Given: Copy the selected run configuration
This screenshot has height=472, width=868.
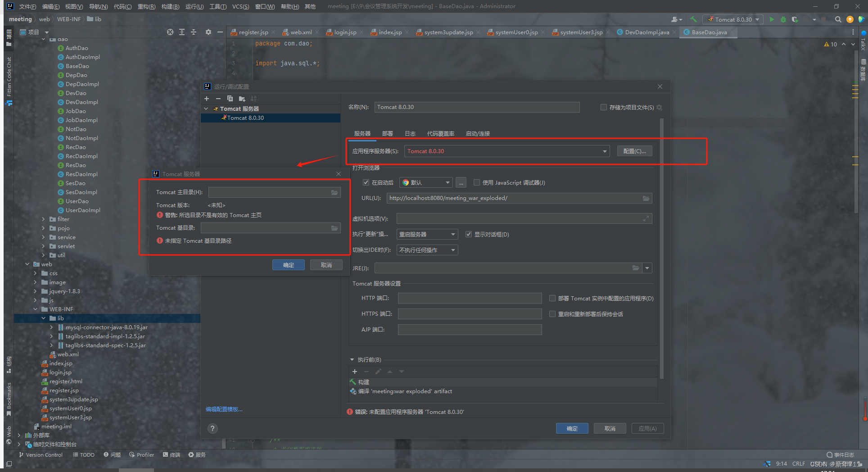Looking at the screenshot, I should [x=230, y=99].
